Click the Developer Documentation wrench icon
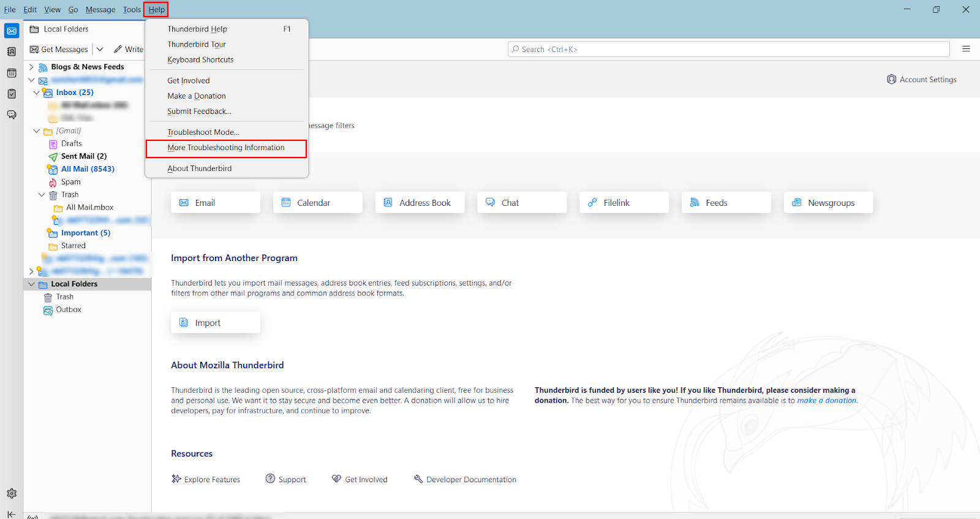The width and height of the screenshot is (980, 519). pyautogui.click(x=418, y=479)
